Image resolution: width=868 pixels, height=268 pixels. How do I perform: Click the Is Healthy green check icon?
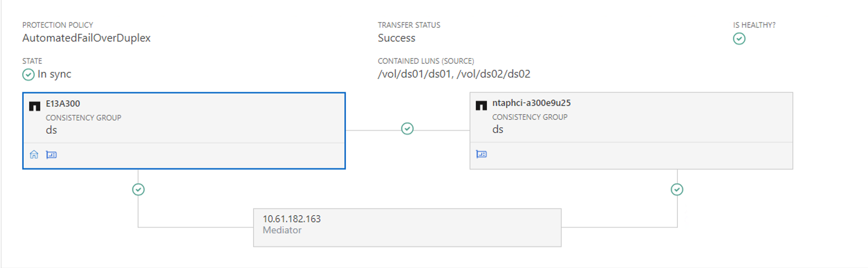739,39
